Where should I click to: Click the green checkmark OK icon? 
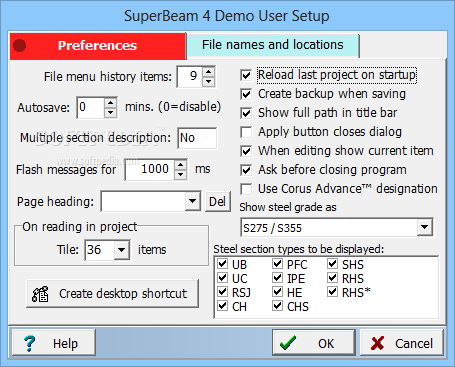click(288, 343)
